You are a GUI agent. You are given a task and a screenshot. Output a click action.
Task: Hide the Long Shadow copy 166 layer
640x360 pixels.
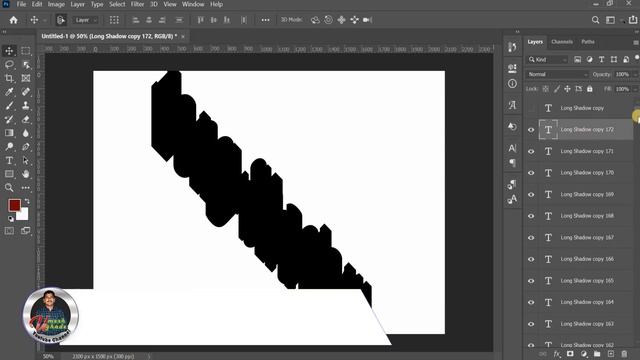click(531, 259)
